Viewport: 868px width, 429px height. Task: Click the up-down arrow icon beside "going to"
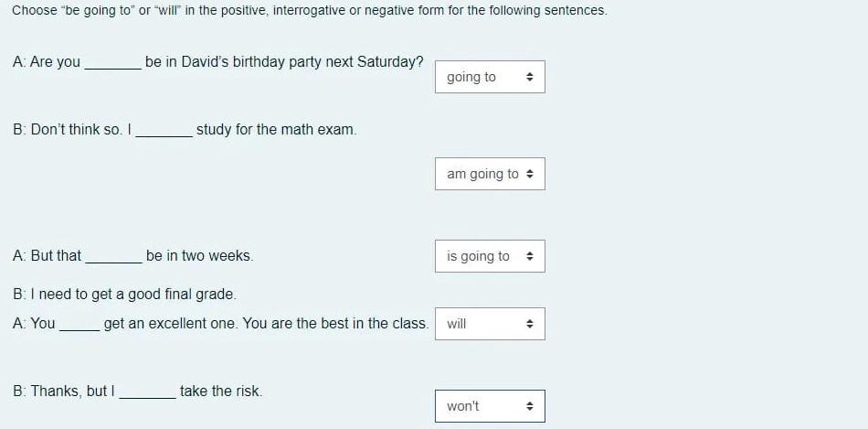pyautogui.click(x=529, y=78)
